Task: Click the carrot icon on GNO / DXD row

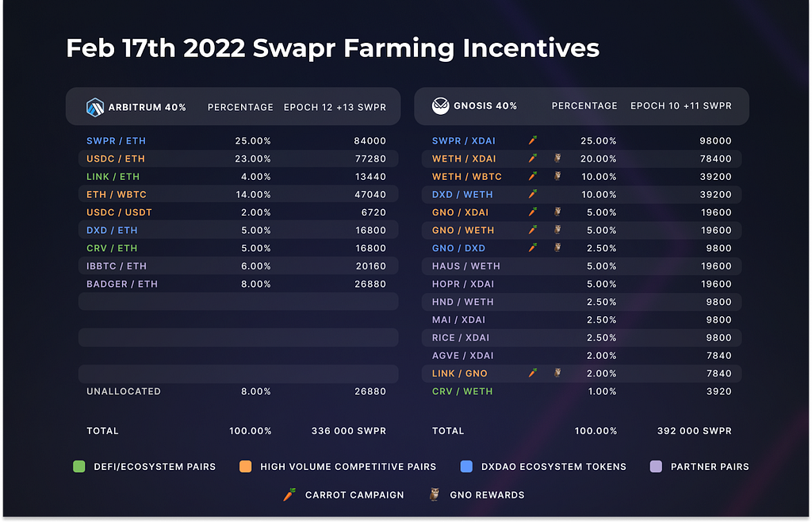Action: pos(532,248)
